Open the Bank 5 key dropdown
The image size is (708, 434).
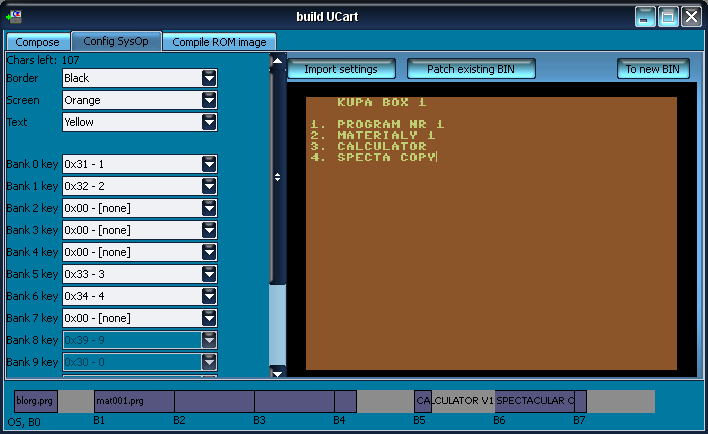click(x=209, y=274)
